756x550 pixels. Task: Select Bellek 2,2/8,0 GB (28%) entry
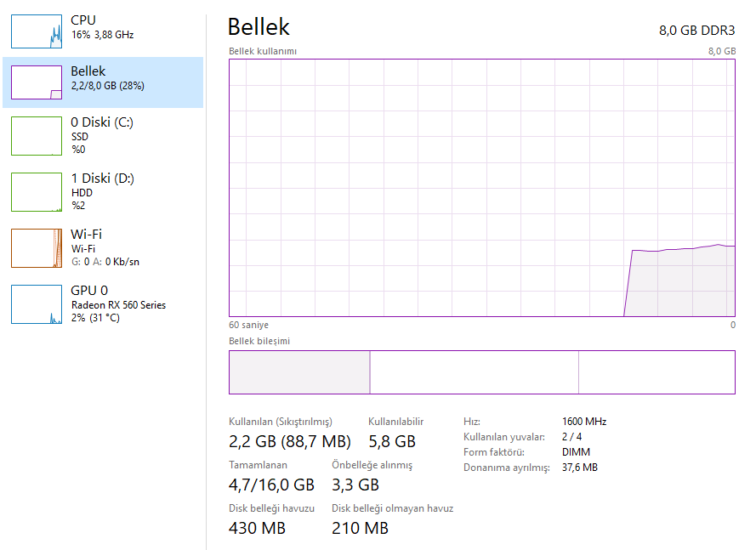(x=103, y=82)
